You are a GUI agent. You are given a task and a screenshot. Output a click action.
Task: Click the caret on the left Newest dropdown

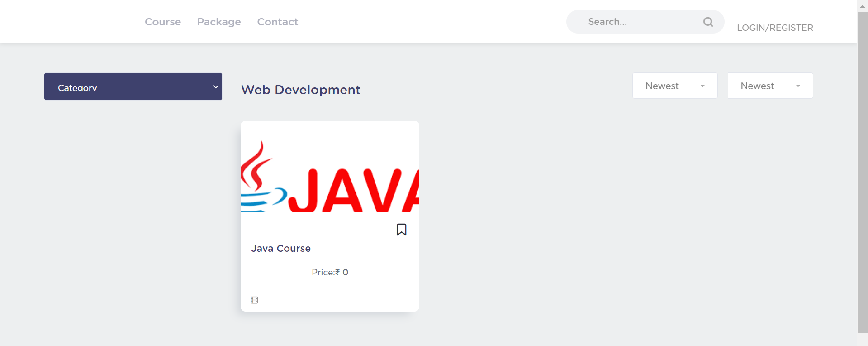click(x=702, y=86)
